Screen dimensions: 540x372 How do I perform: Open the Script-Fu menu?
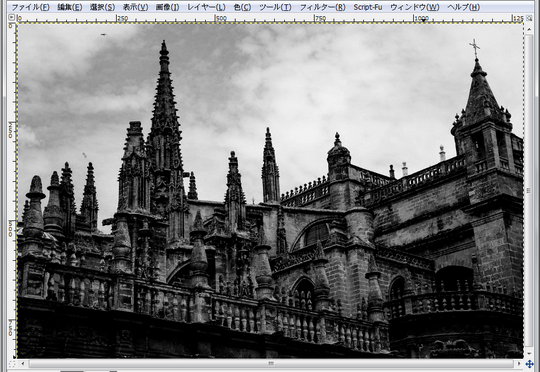pos(367,7)
